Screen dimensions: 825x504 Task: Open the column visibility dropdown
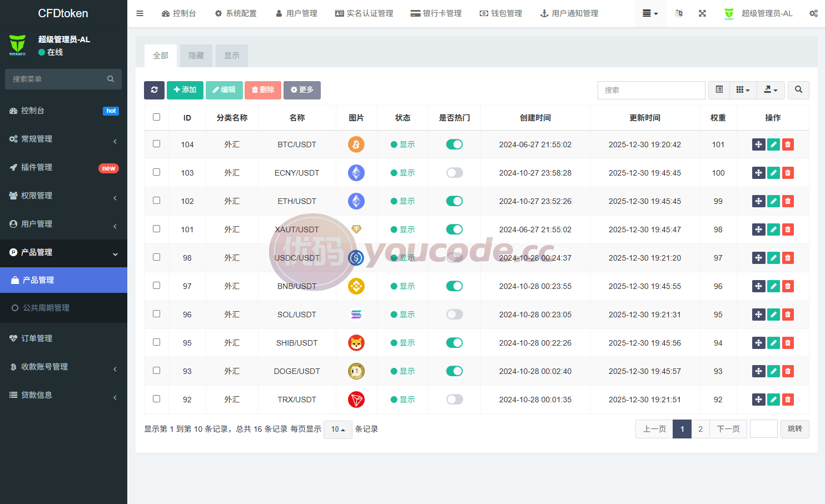[x=743, y=90]
